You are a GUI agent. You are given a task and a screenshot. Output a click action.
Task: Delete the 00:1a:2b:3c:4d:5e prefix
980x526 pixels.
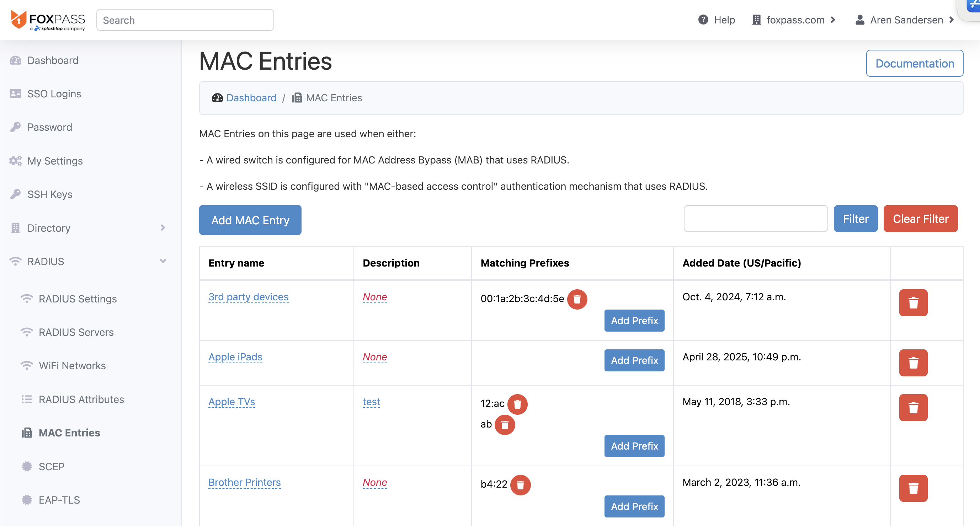point(577,299)
